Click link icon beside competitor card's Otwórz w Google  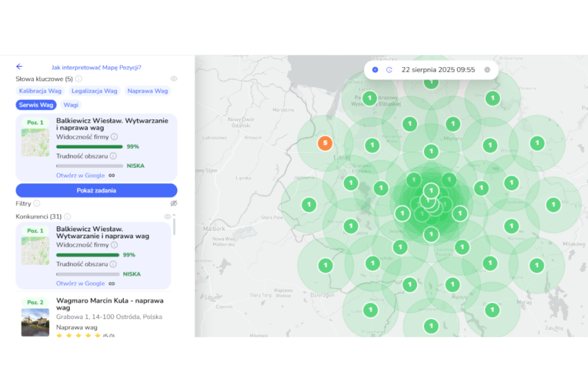(x=112, y=284)
